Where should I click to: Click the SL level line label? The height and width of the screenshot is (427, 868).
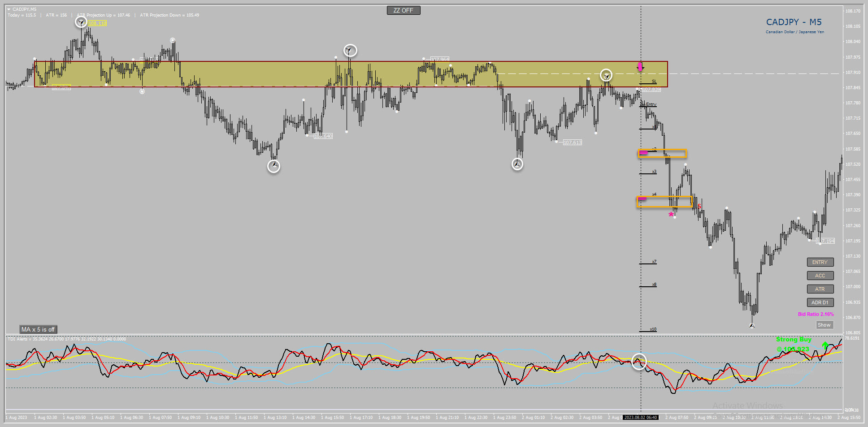pos(654,82)
